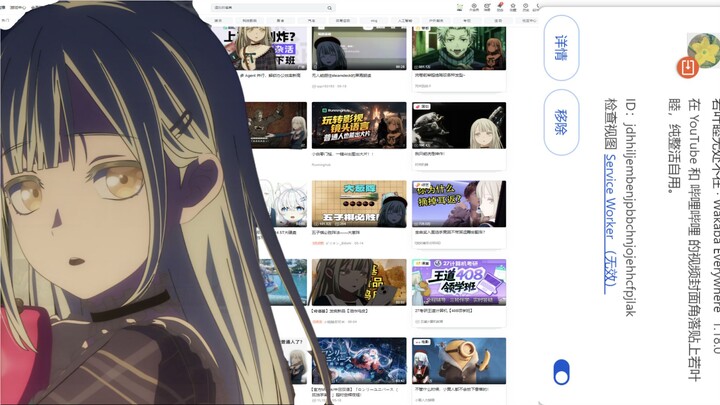Open the thumbnail with girl holding phone near fried food
The width and height of the screenshot is (720, 405).
(359, 282)
